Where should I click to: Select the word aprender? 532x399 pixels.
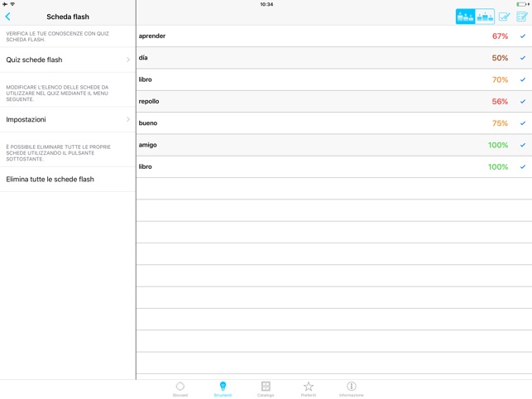(x=152, y=36)
